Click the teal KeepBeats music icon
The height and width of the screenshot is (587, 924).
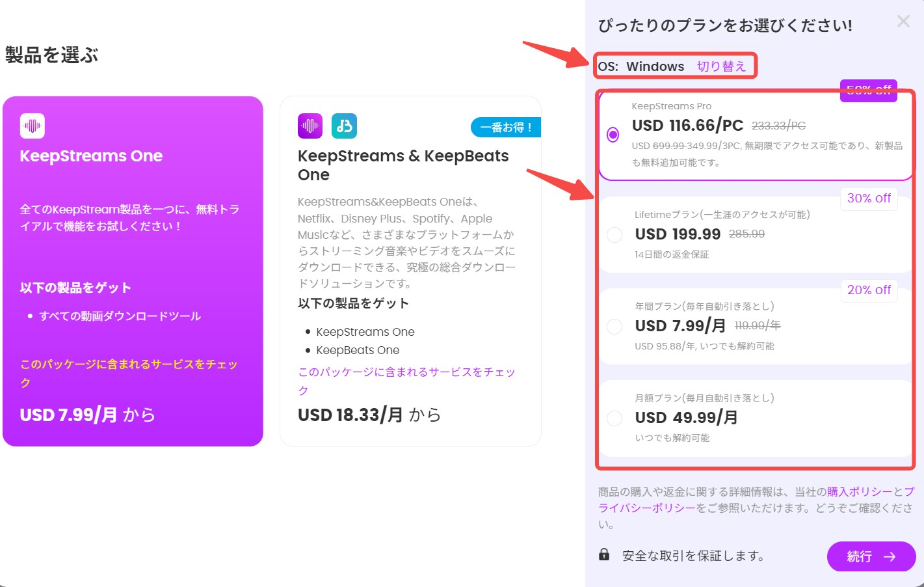344,126
